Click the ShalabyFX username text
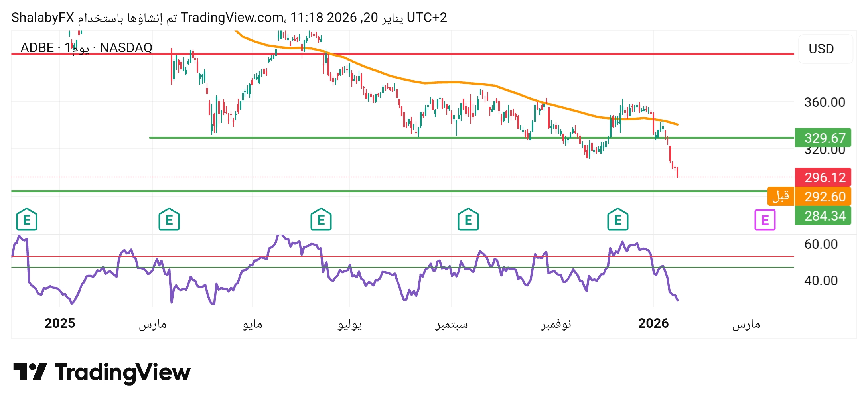 [x=42, y=17]
